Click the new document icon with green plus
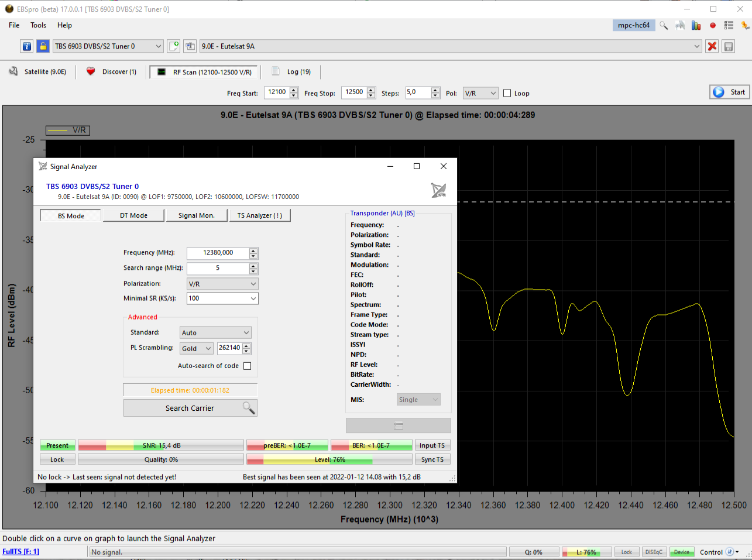Image resolution: width=752 pixels, height=560 pixels. click(x=174, y=46)
